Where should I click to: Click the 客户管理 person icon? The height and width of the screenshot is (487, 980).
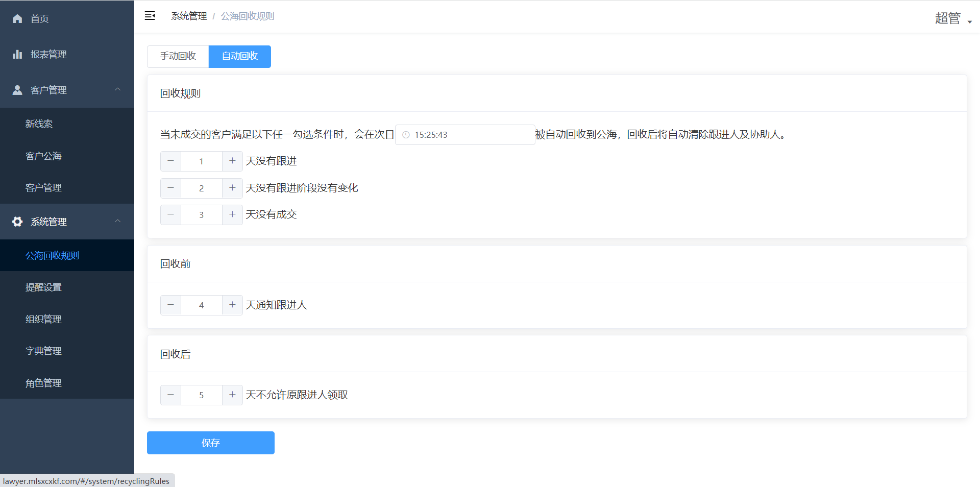(17, 90)
